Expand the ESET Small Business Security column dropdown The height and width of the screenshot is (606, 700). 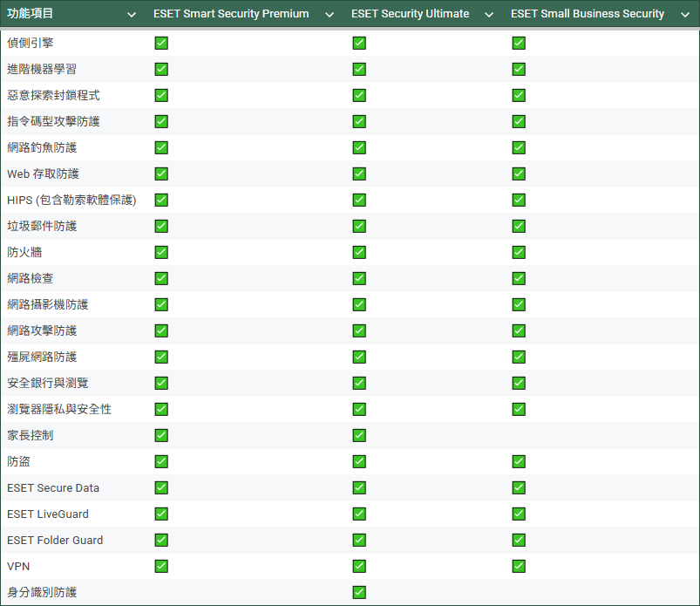(x=683, y=15)
